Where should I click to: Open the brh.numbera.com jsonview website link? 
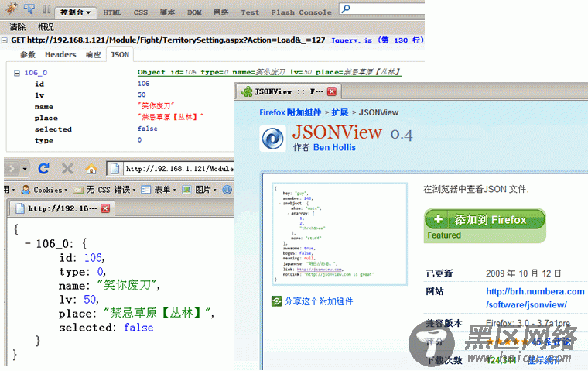[535, 298]
